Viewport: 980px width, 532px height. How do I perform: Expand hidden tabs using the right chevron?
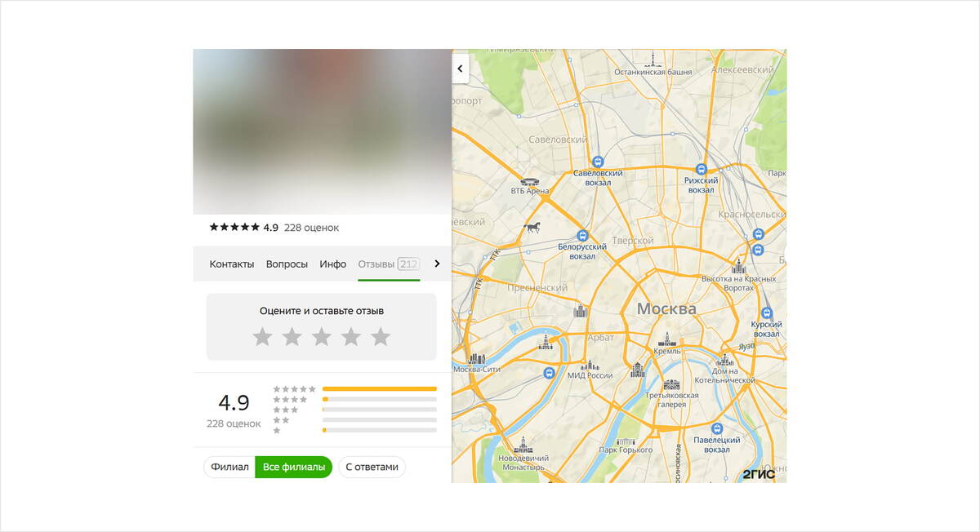click(x=437, y=264)
